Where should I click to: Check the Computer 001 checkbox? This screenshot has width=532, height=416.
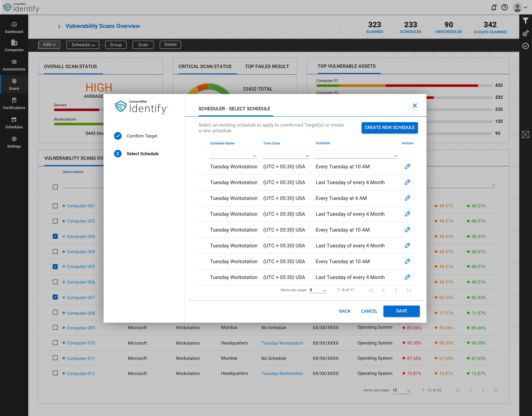pyautogui.click(x=55, y=206)
